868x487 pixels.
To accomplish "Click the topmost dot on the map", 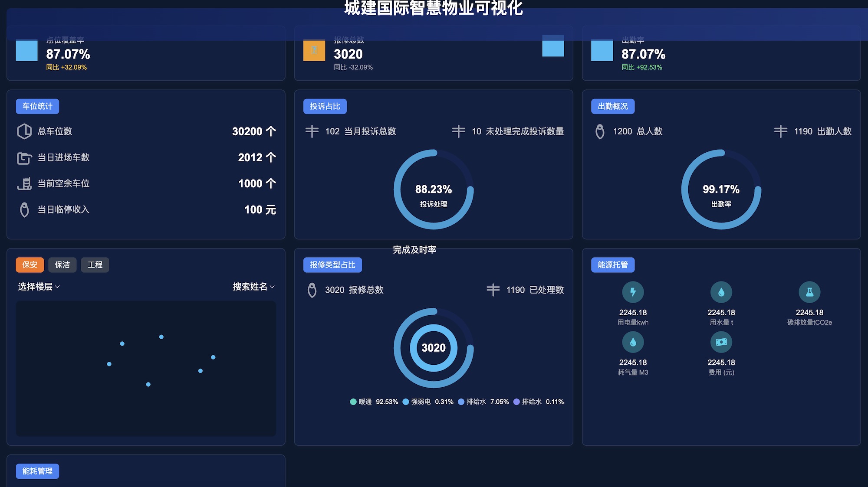I will pyautogui.click(x=161, y=337).
